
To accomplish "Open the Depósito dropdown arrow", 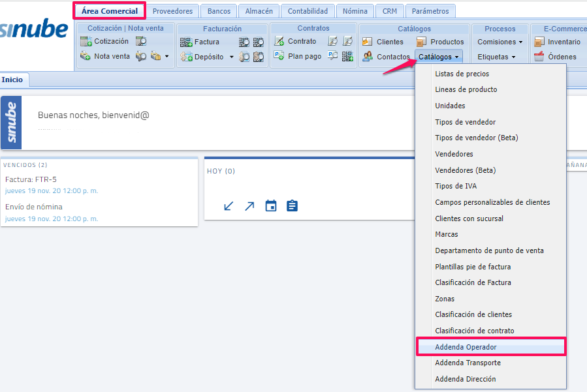I will click(231, 57).
